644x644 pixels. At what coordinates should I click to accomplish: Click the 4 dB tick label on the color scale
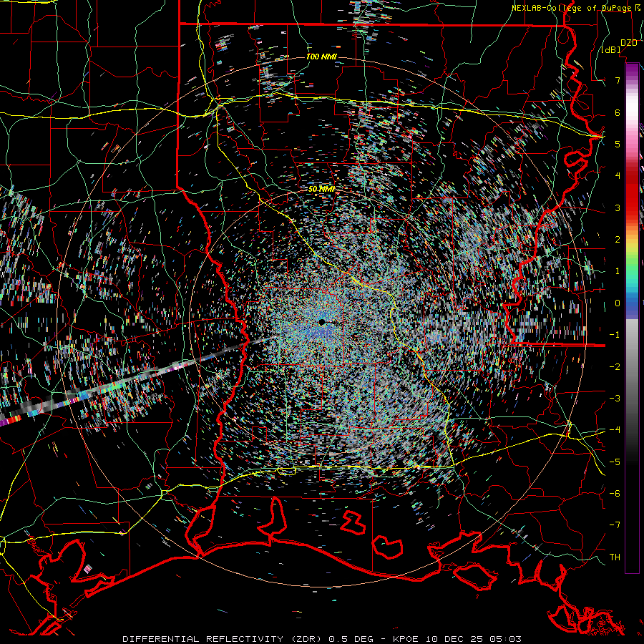click(618, 176)
